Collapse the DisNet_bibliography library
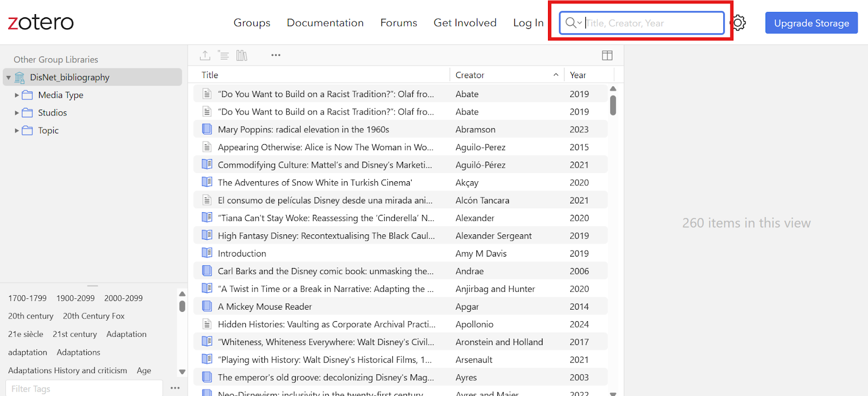Image resolution: width=868 pixels, height=396 pixels. (x=9, y=78)
